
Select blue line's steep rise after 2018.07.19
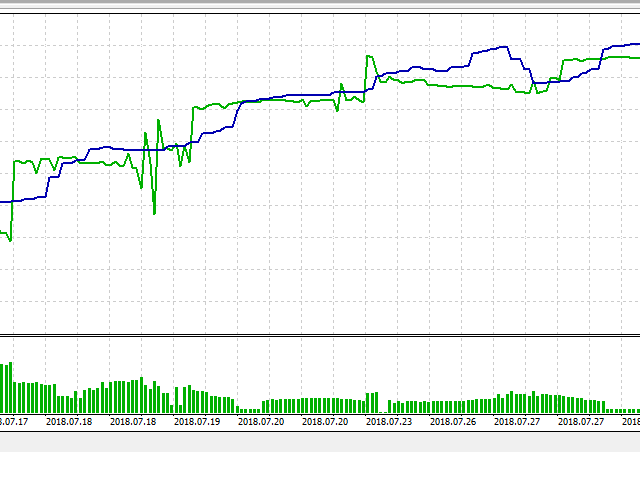(234, 115)
